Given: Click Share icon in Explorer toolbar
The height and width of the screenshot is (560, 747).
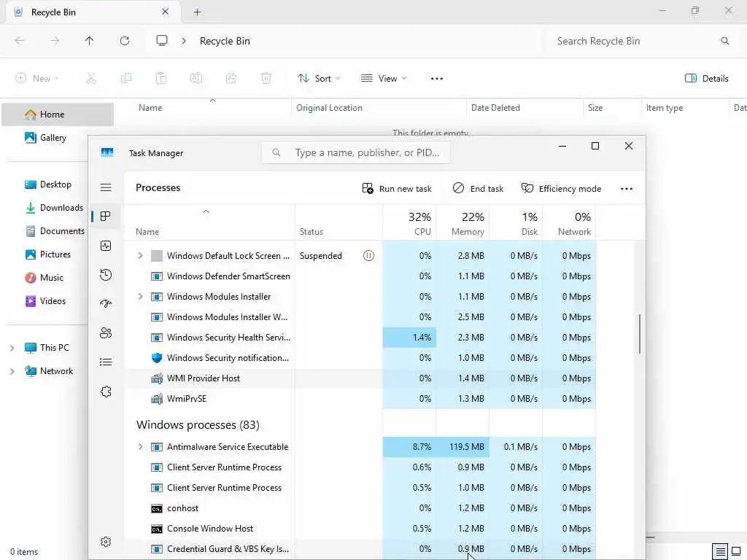Looking at the screenshot, I should (x=231, y=79).
